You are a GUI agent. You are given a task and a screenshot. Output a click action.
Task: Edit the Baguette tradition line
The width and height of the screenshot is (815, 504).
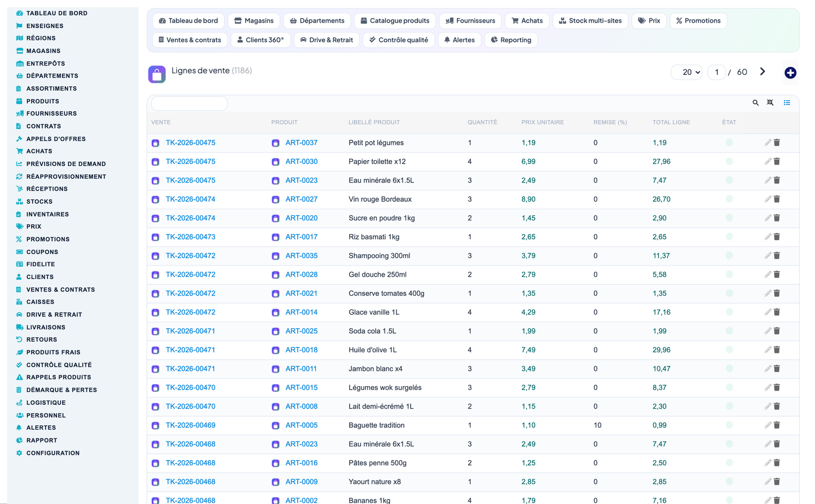click(x=768, y=425)
